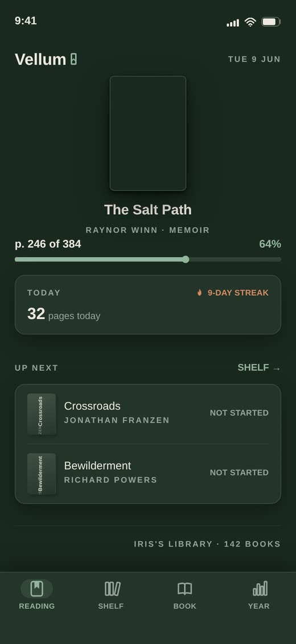This screenshot has height=644, width=296.
Task: Switch to the SHELF tab label
Action: (110, 606)
